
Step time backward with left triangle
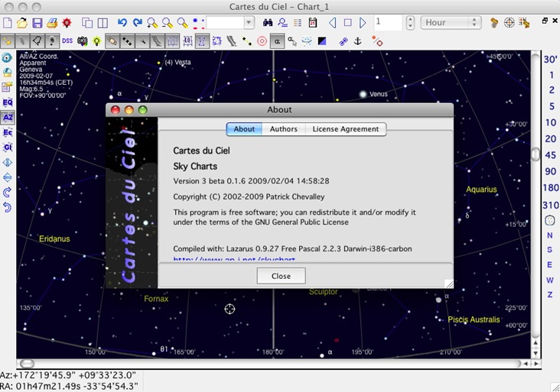(333, 23)
